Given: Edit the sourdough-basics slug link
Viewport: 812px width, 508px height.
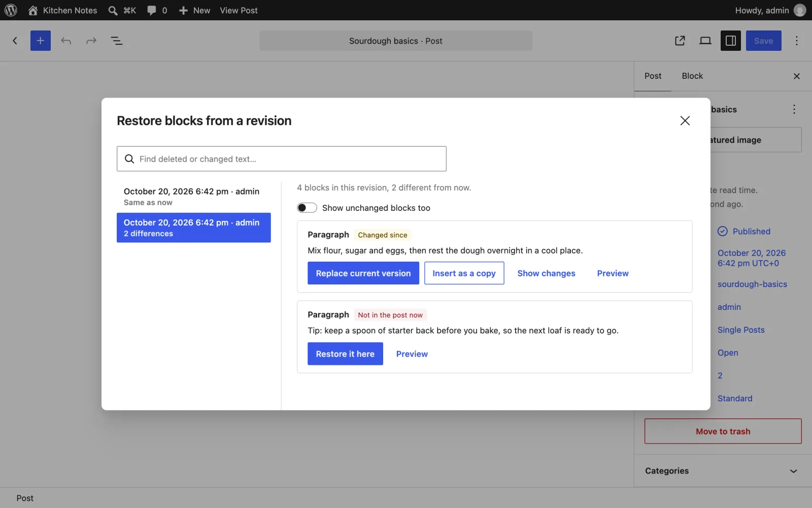Looking at the screenshot, I should [x=752, y=284].
